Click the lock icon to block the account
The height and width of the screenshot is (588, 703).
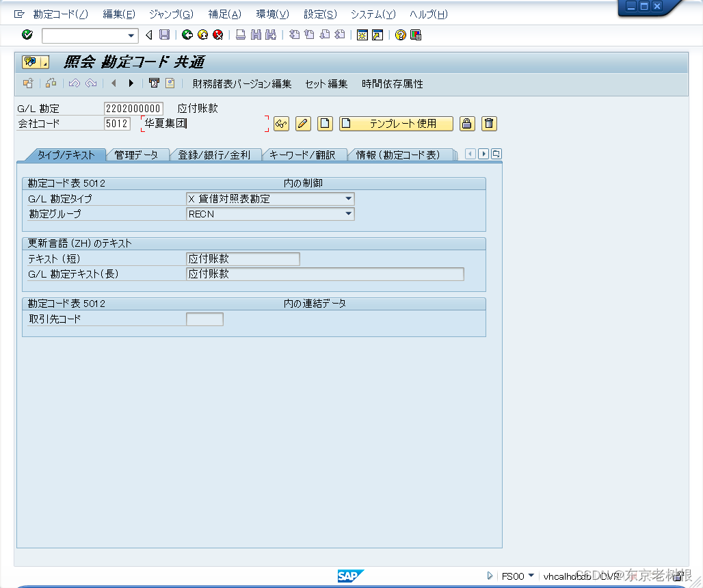pyautogui.click(x=467, y=124)
